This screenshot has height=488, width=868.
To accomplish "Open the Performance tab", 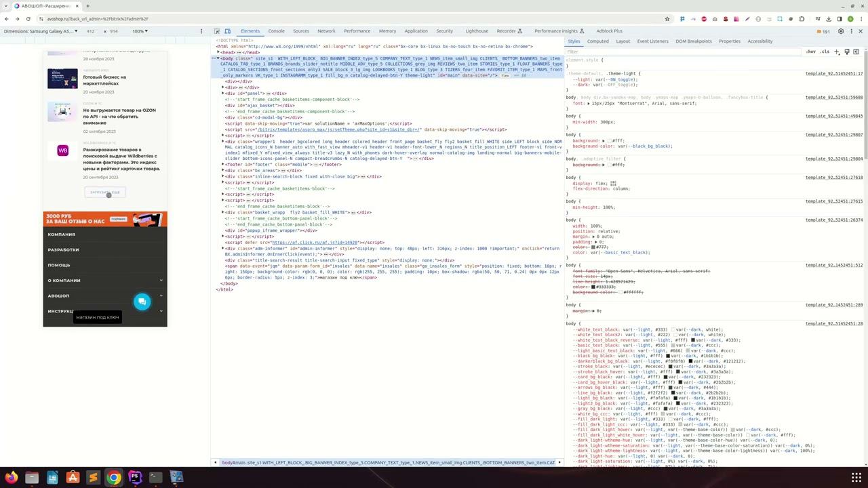I will point(357,31).
